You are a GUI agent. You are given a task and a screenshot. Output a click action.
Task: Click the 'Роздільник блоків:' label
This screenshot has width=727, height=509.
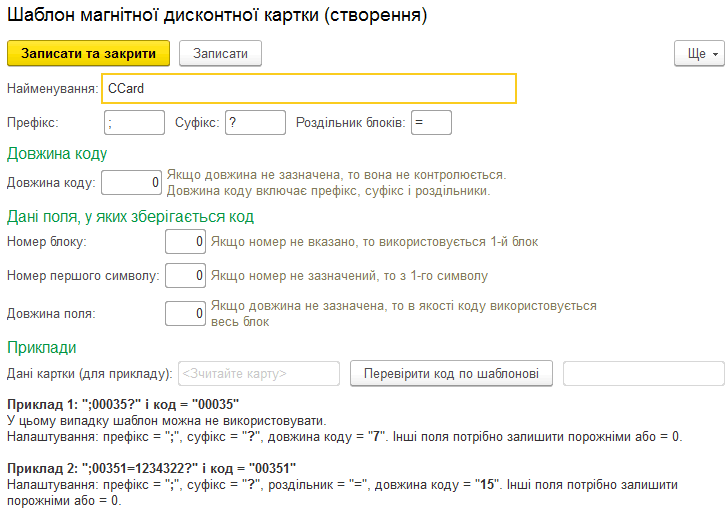pyautogui.click(x=351, y=123)
